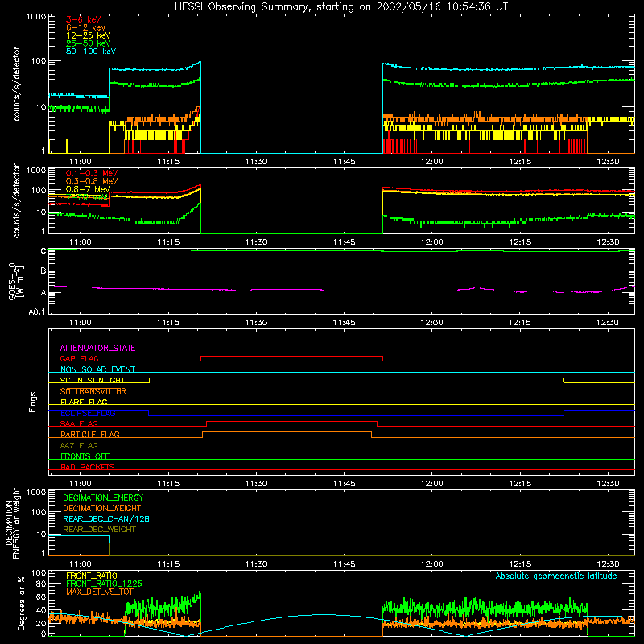644x644 pixels.
Task: Click the B class tick label on GOES panel
Action: tap(43, 271)
